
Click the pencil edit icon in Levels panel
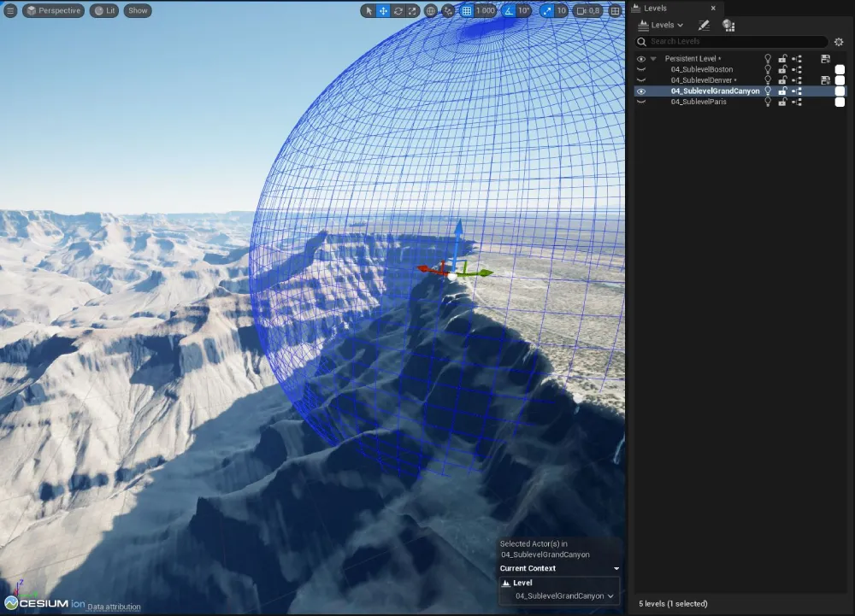(x=703, y=24)
